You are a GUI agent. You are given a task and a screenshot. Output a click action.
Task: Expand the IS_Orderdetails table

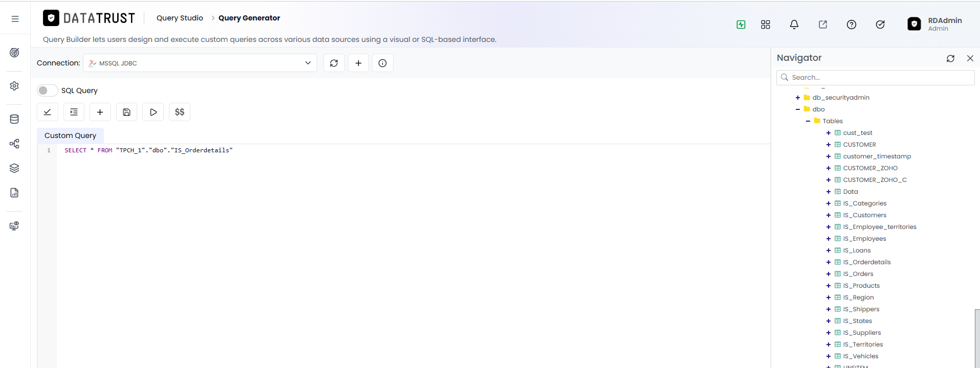829,262
